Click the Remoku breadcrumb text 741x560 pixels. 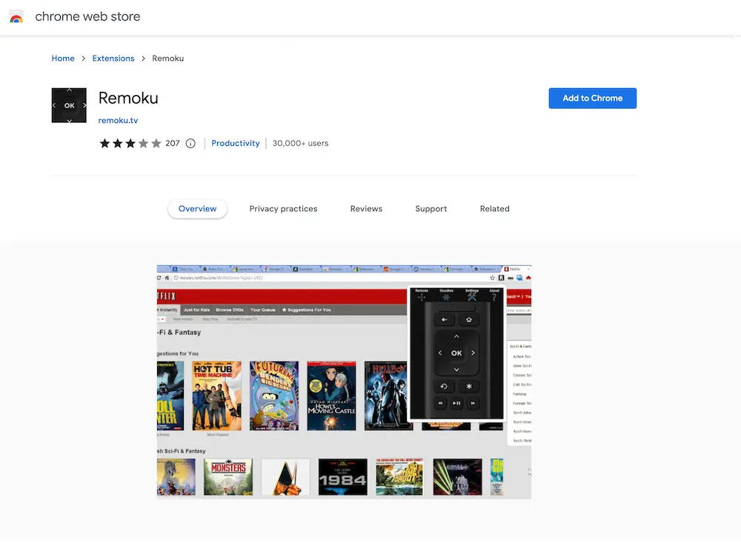167,58
